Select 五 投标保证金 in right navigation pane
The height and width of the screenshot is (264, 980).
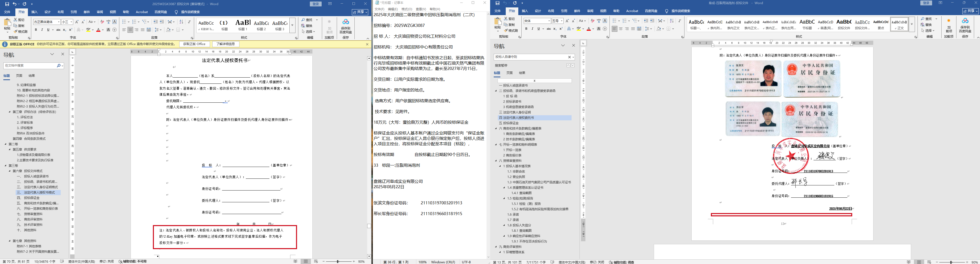(x=509, y=123)
